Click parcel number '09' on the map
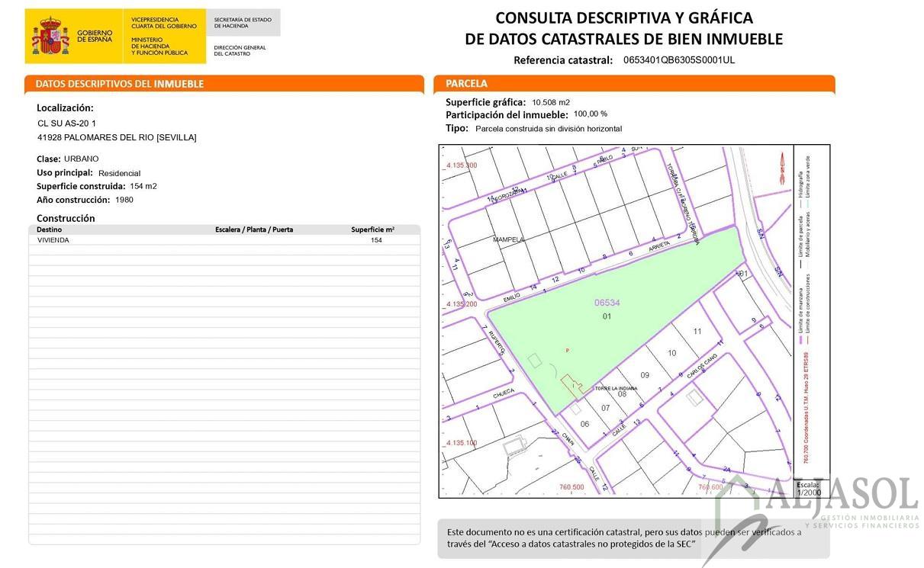The image size is (924, 568). 645,375
